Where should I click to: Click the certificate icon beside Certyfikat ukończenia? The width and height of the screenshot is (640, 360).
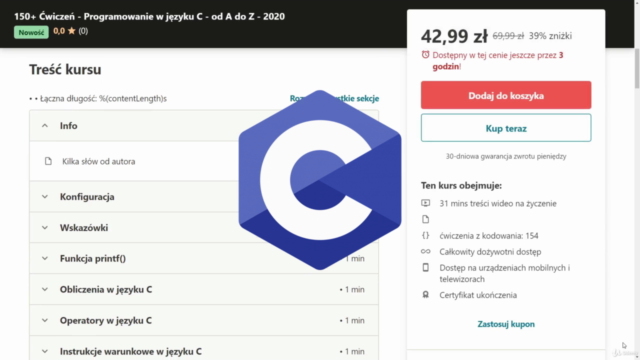pos(425,295)
